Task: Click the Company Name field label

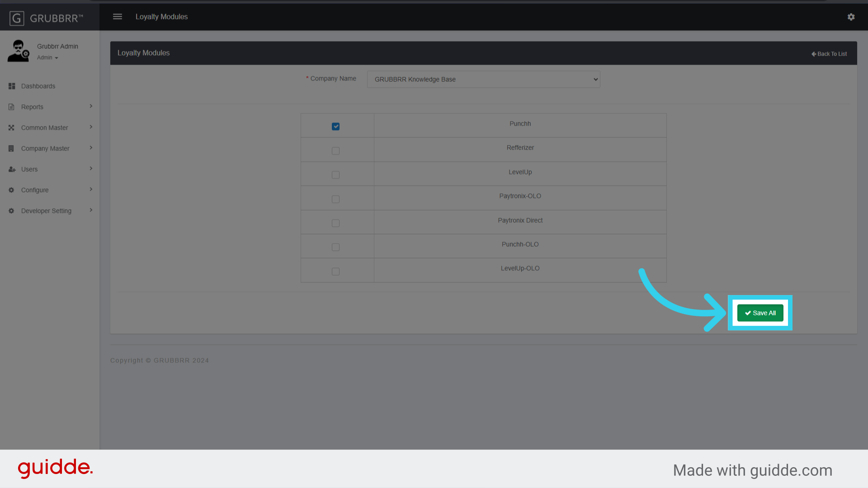Action: (x=333, y=78)
